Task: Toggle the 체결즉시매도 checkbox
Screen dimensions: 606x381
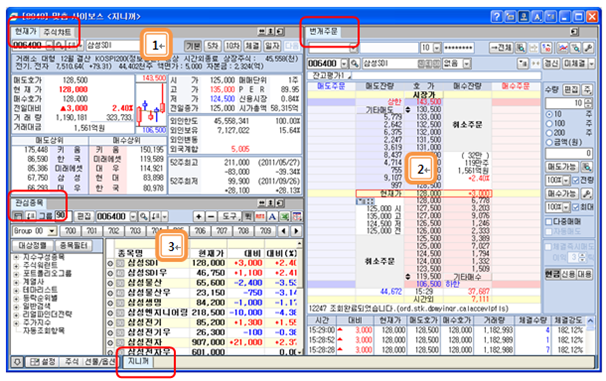Action: click(548, 247)
